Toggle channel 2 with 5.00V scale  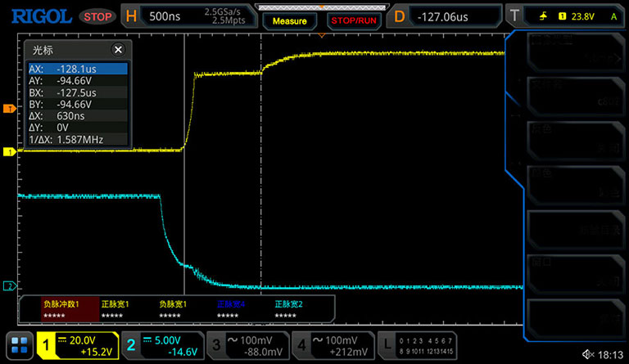[162, 346]
